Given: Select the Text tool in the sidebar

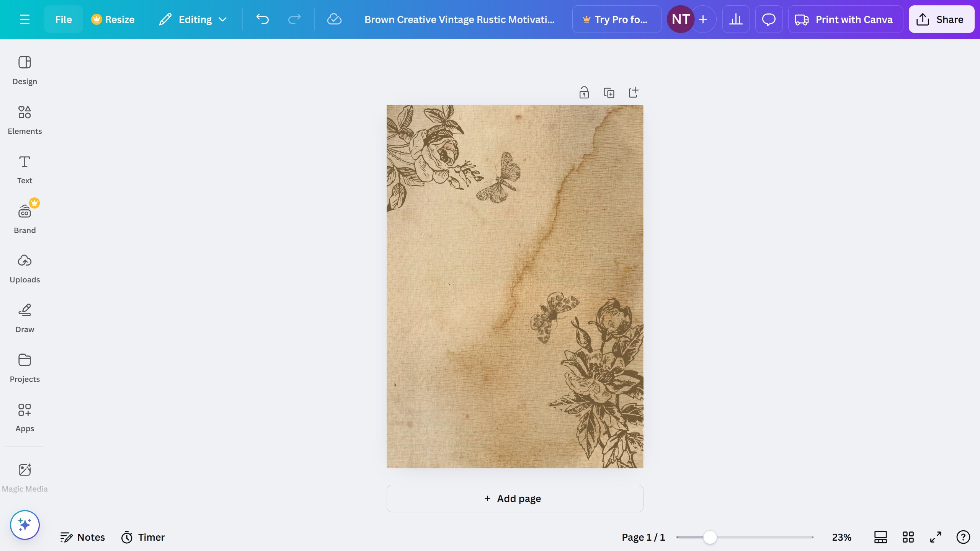Looking at the screenshot, I should point(24,169).
